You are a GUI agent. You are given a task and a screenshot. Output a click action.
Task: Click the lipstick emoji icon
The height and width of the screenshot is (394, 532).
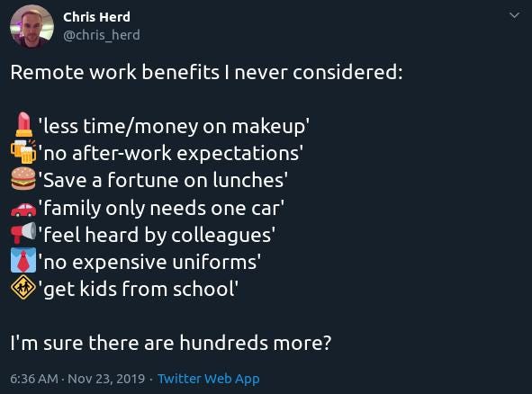[x=23, y=124]
